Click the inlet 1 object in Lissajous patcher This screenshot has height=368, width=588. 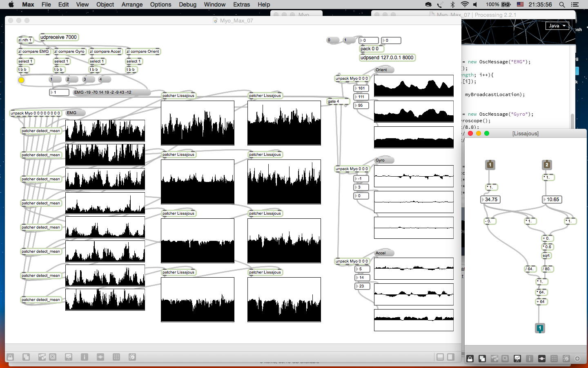click(x=490, y=165)
